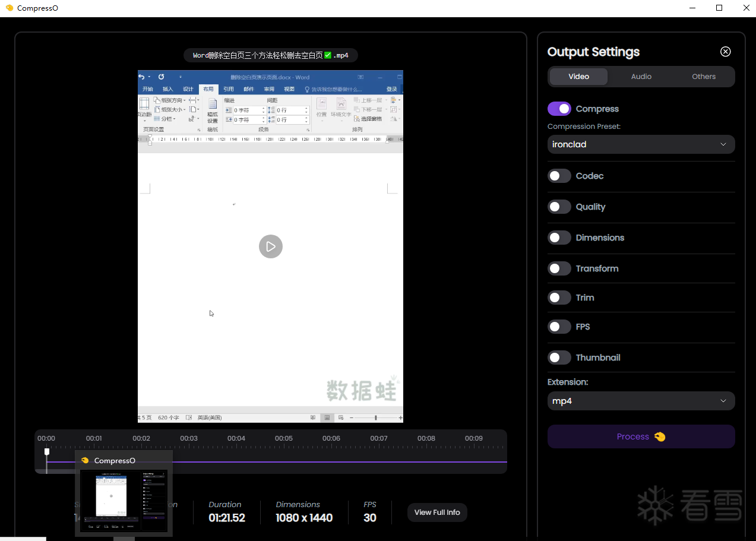
Task: Toggle the Transform option on
Action: (559, 268)
